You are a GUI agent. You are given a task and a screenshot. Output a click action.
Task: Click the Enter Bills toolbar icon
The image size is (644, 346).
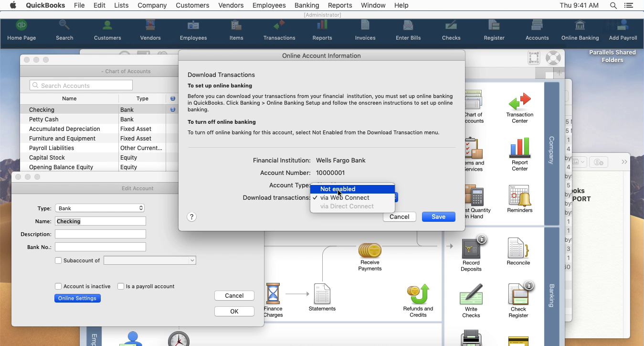tap(408, 30)
